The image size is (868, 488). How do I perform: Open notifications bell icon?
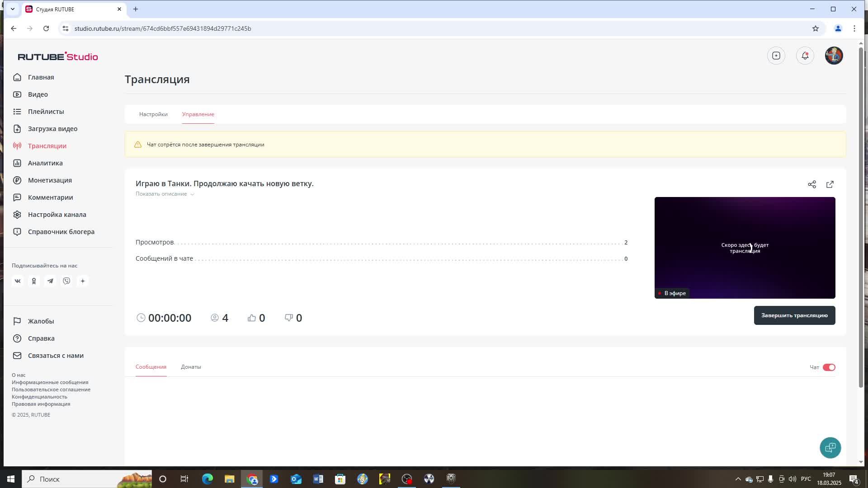click(805, 56)
